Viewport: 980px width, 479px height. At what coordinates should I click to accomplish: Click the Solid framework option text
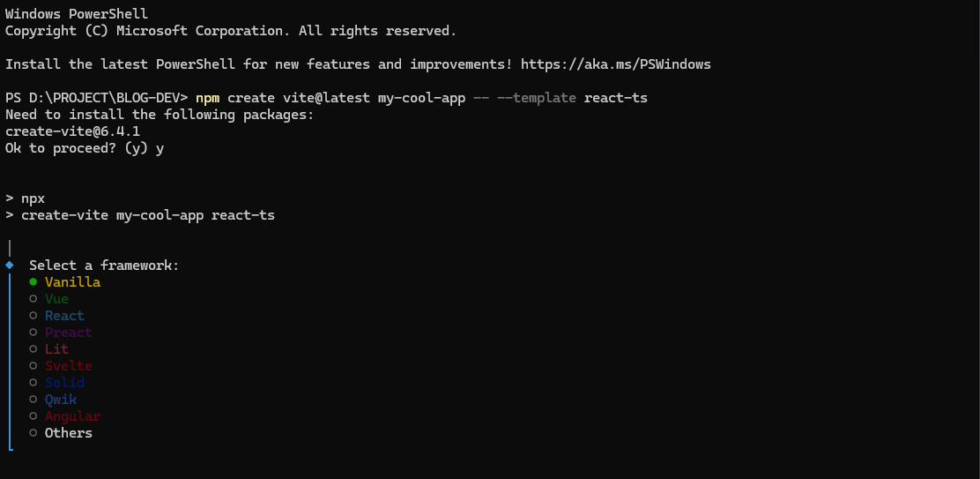point(64,383)
